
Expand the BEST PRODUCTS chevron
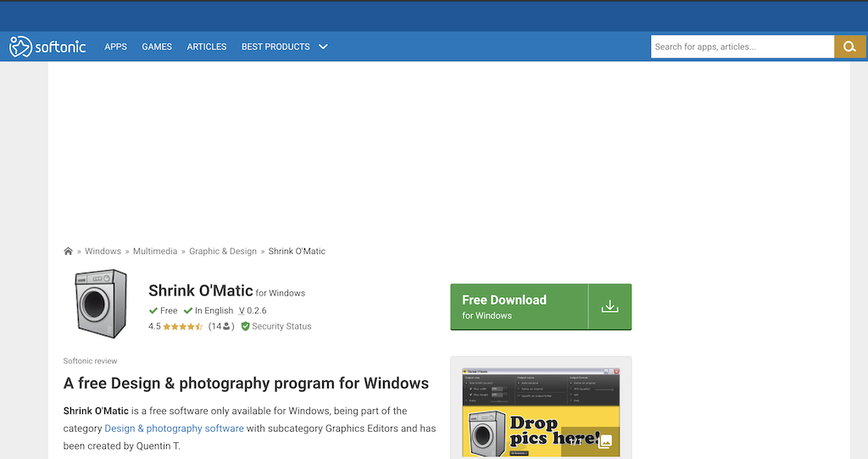pyautogui.click(x=323, y=47)
